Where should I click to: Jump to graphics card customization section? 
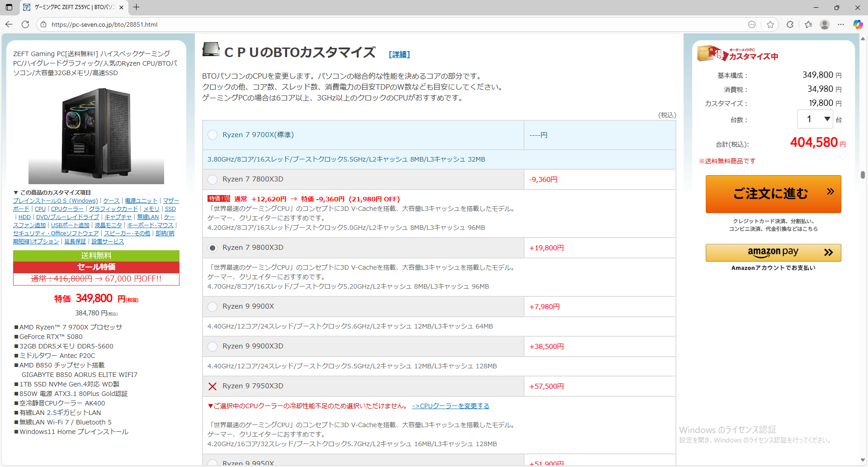pyautogui.click(x=113, y=209)
